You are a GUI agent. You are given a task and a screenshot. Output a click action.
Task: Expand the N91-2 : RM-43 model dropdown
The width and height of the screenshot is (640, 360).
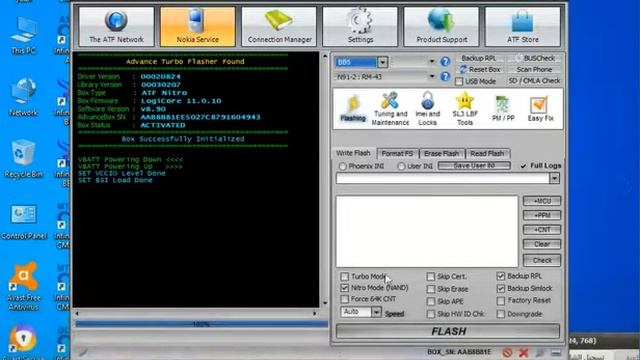[x=432, y=76]
